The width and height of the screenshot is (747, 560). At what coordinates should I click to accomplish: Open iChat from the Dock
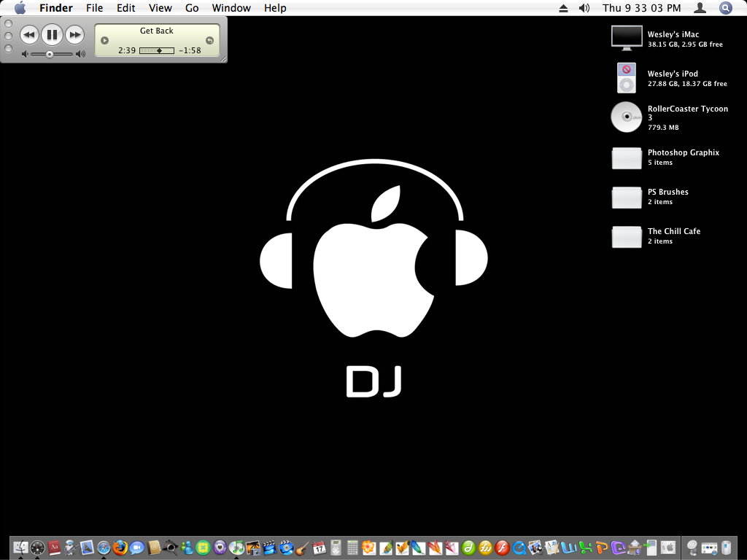pos(136,548)
